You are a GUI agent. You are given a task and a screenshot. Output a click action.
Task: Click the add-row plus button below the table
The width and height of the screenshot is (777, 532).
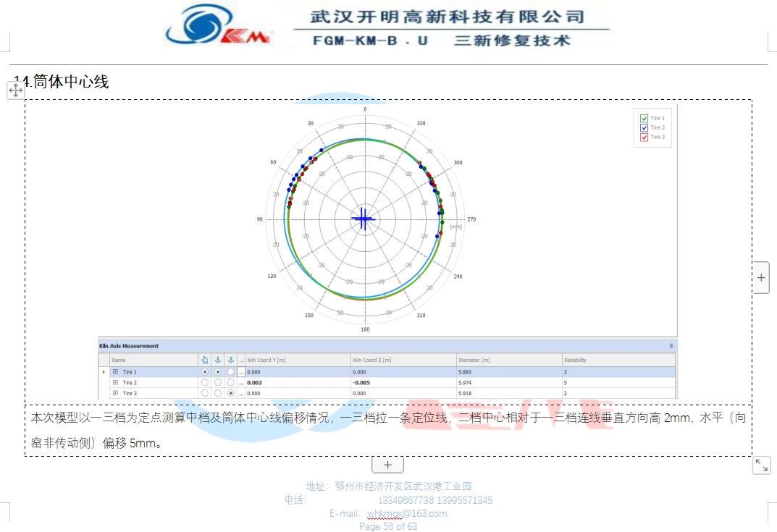coord(387,465)
